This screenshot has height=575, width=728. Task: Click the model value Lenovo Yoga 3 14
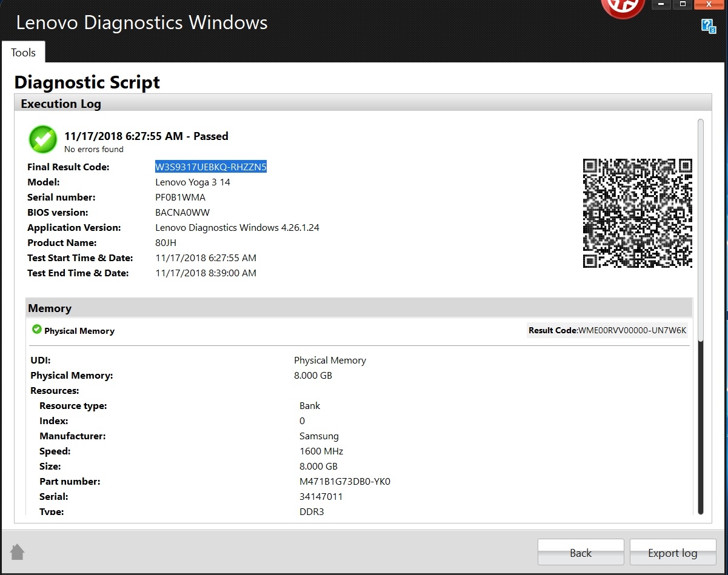193,182
